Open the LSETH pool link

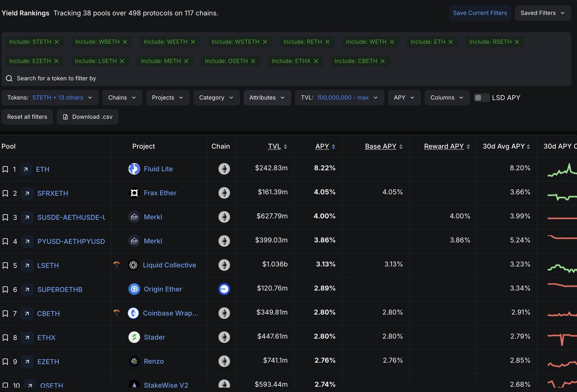coord(48,265)
